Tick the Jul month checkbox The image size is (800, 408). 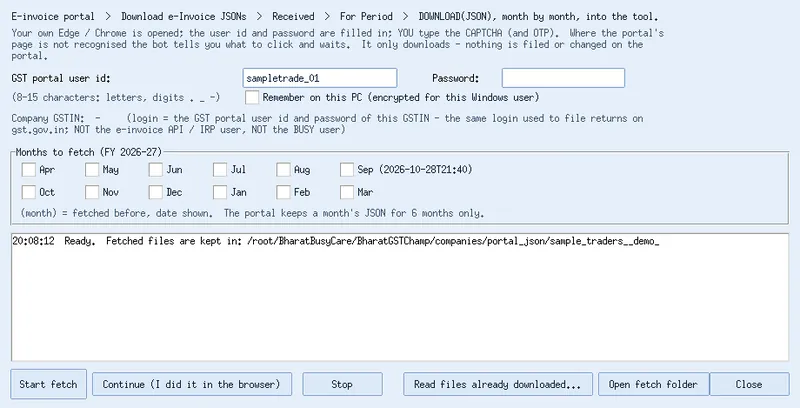pyautogui.click(x=220, y=169)
